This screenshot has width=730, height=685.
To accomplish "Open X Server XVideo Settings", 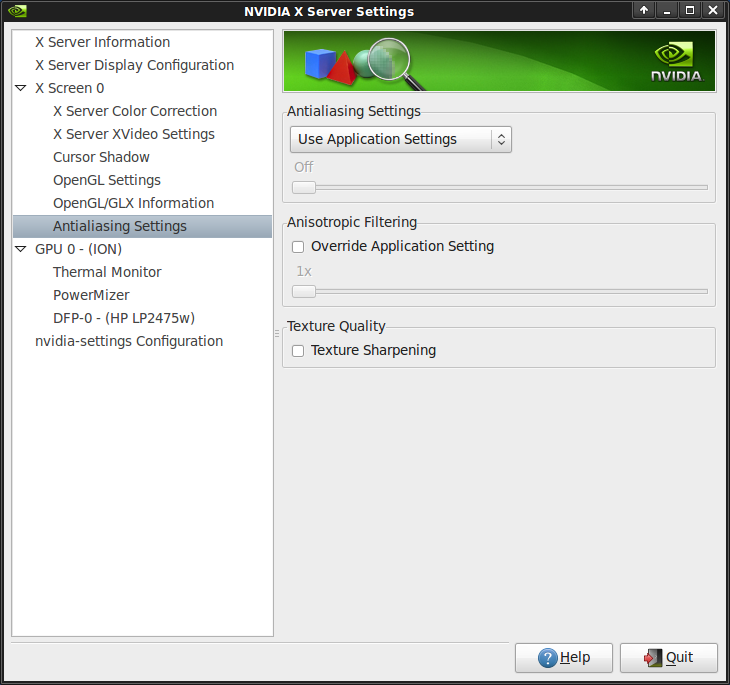I will point(134,134).
